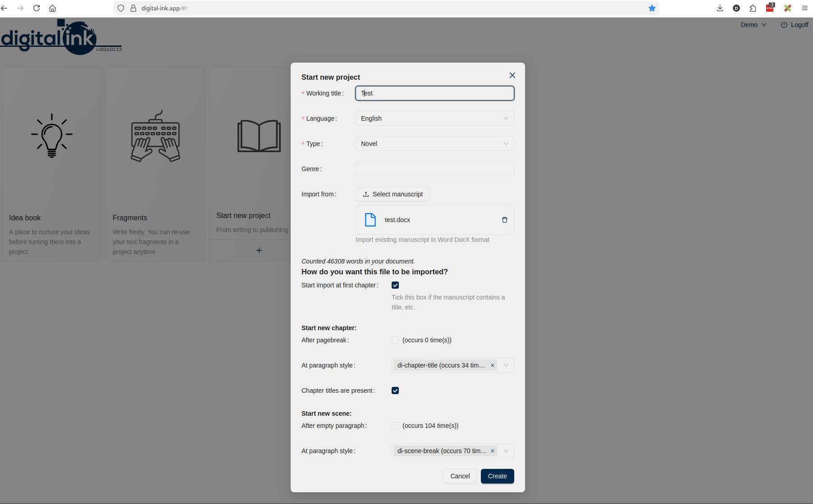Click inside the Genre input field
The width and height of the screenshot is (813, 504).
point(434,169)
